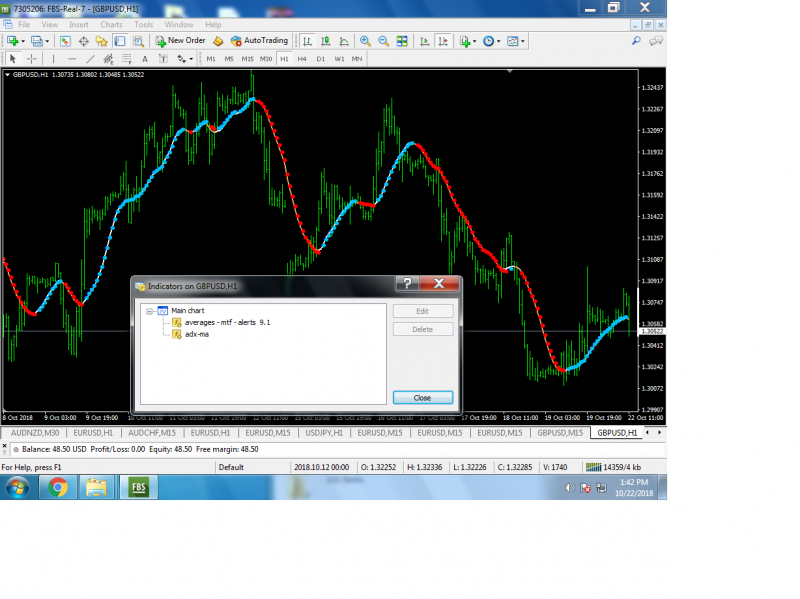
Task: Select the Text Label tool
Action: [x=163, y=59]
